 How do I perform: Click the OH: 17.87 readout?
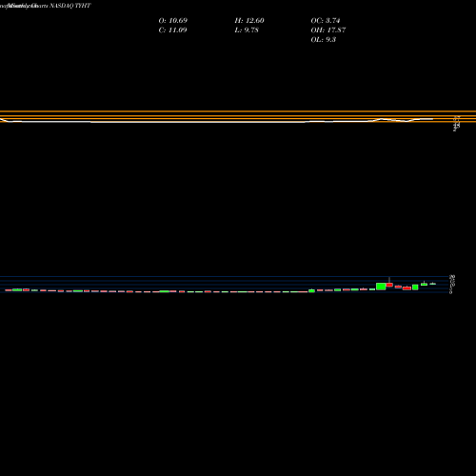pyautogui.click(x=328, y=30)
